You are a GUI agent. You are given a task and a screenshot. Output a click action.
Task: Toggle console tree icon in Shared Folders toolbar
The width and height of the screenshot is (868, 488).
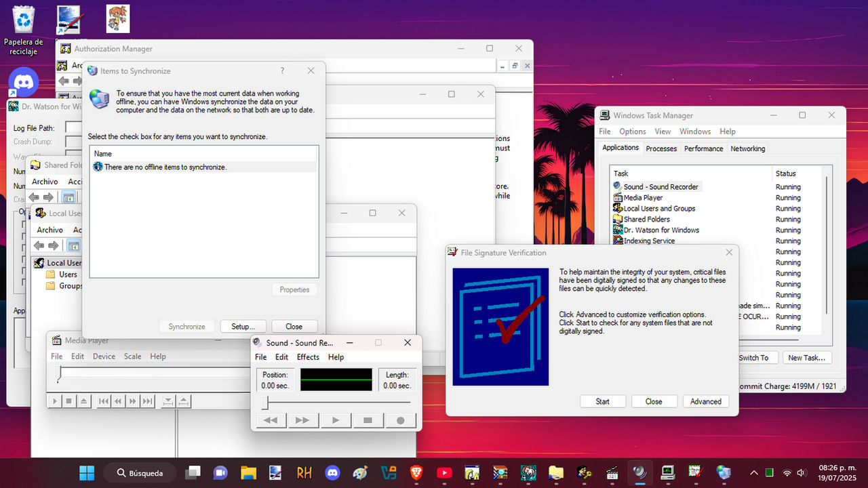[x=68, y=197]
